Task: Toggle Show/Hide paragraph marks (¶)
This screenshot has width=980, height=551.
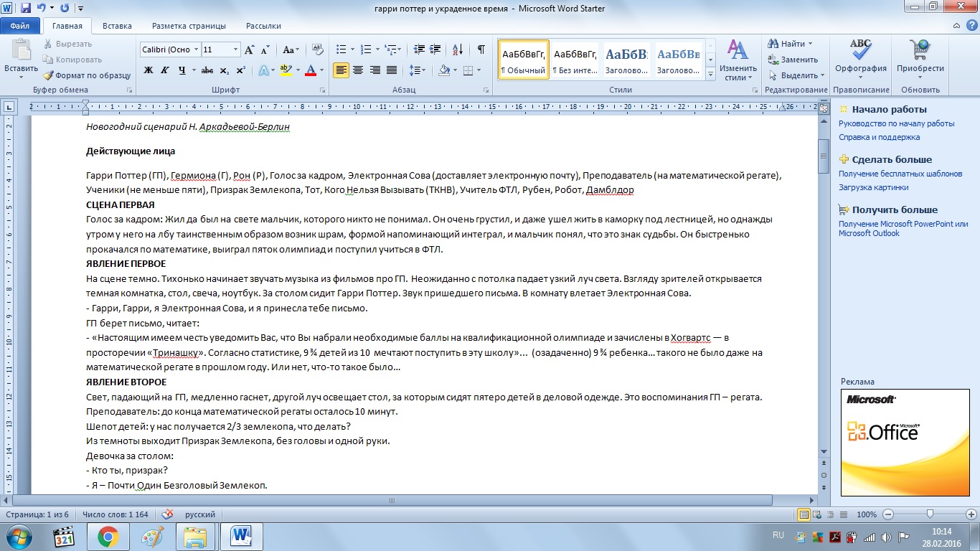Action: [x=481, y=50]
